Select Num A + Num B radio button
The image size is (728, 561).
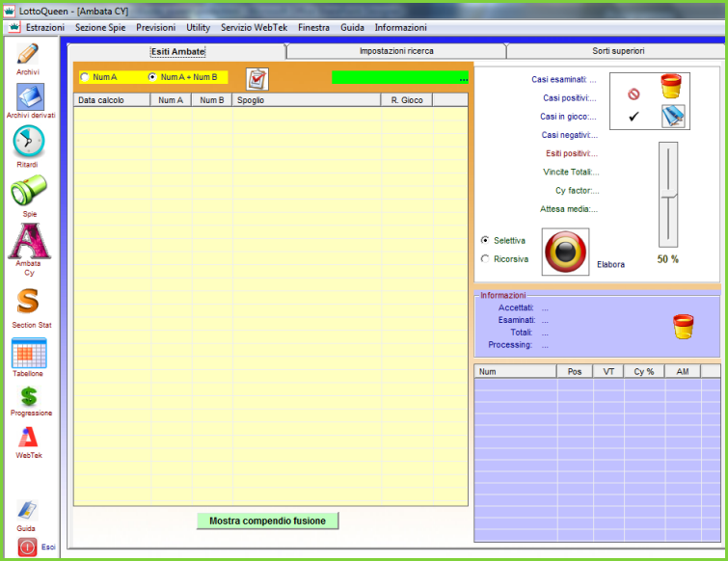(152, 77)
